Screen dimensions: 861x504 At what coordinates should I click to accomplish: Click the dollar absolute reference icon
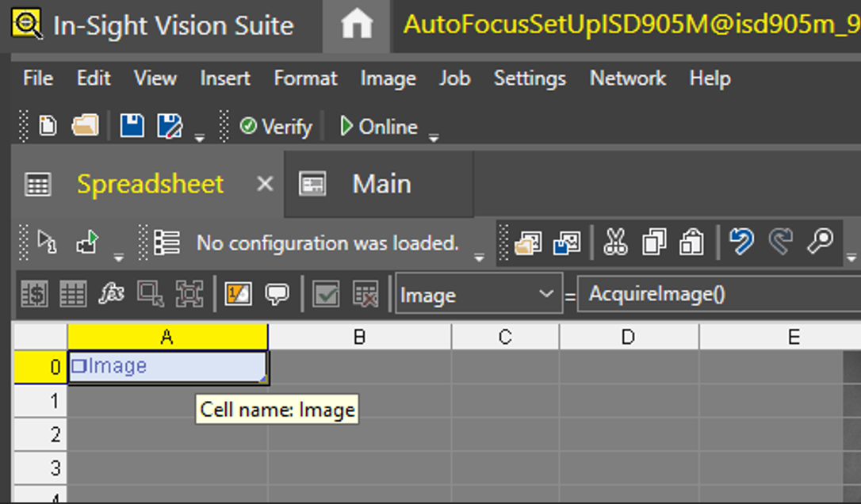(35, 294)
